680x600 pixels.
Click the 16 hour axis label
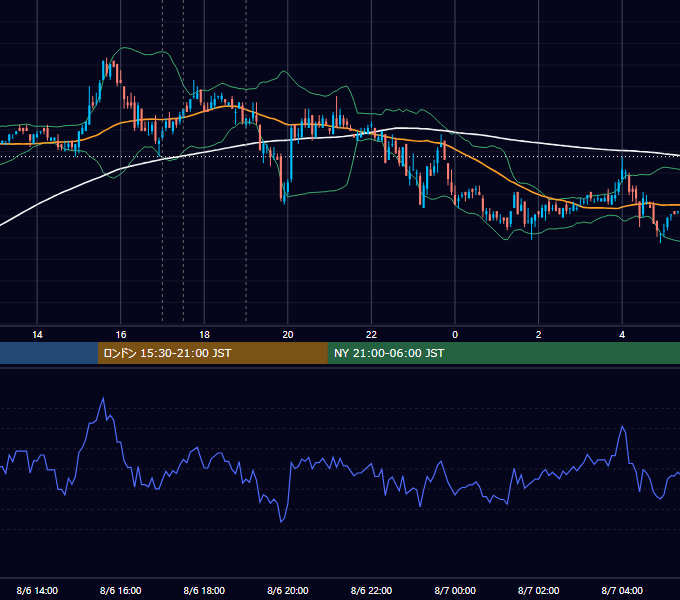click(x=121, y=335)
